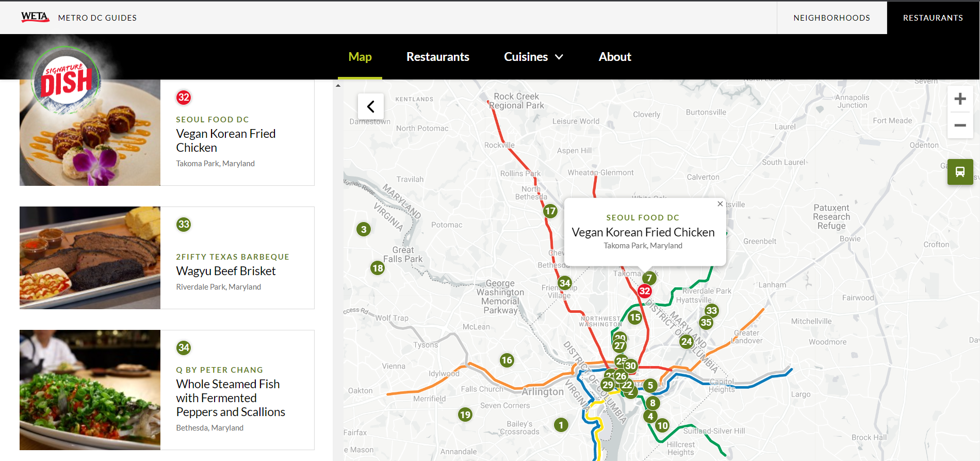
Task: Expand the Cuisines dropdown menu
Action: point(533,57)
